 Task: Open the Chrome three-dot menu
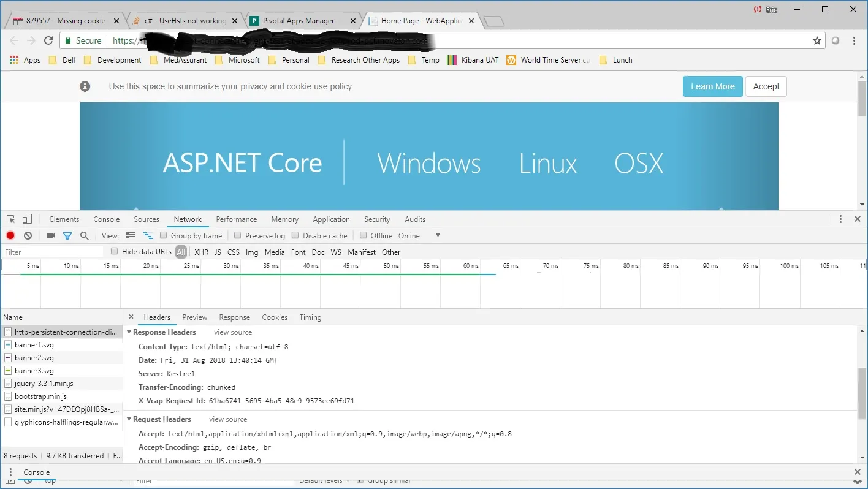(855, 40)
